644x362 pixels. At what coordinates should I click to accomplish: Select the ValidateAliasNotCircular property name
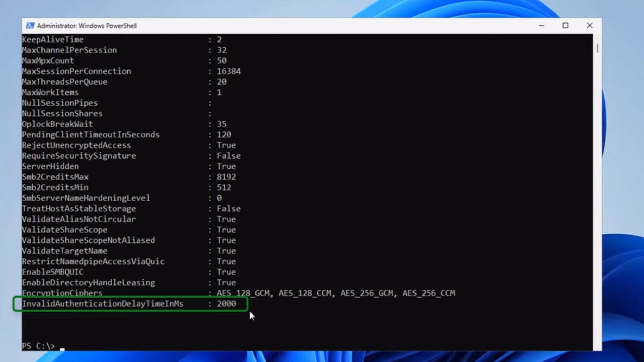(x=79, y=219)
